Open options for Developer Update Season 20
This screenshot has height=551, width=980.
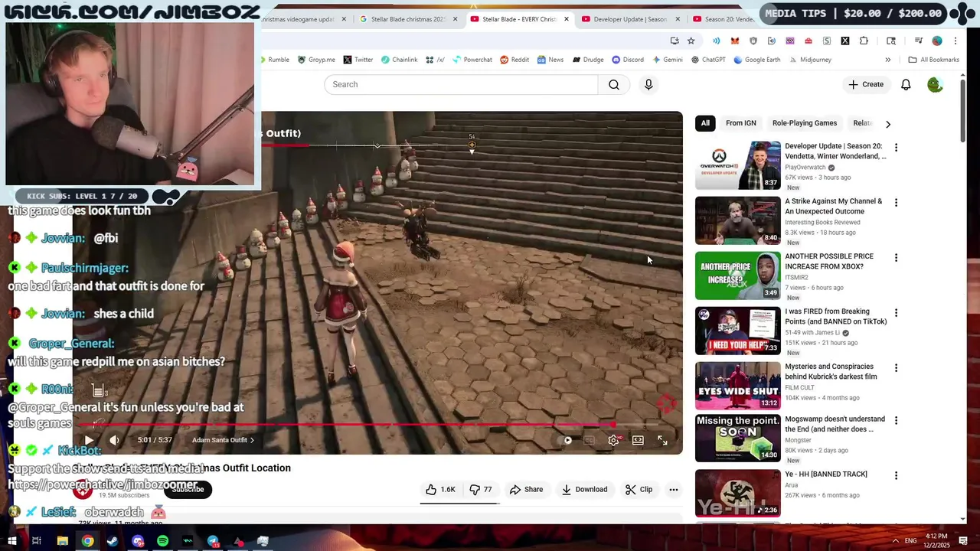coord(896,148)
